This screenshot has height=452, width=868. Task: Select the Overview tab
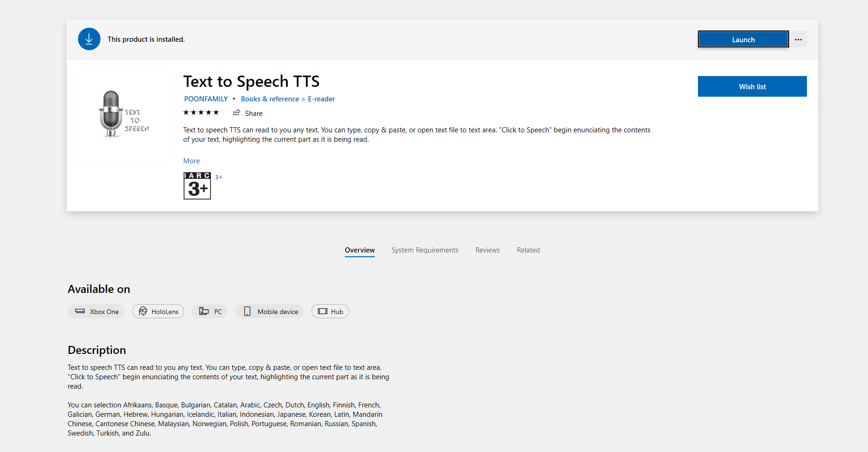[x=360, y=250]
